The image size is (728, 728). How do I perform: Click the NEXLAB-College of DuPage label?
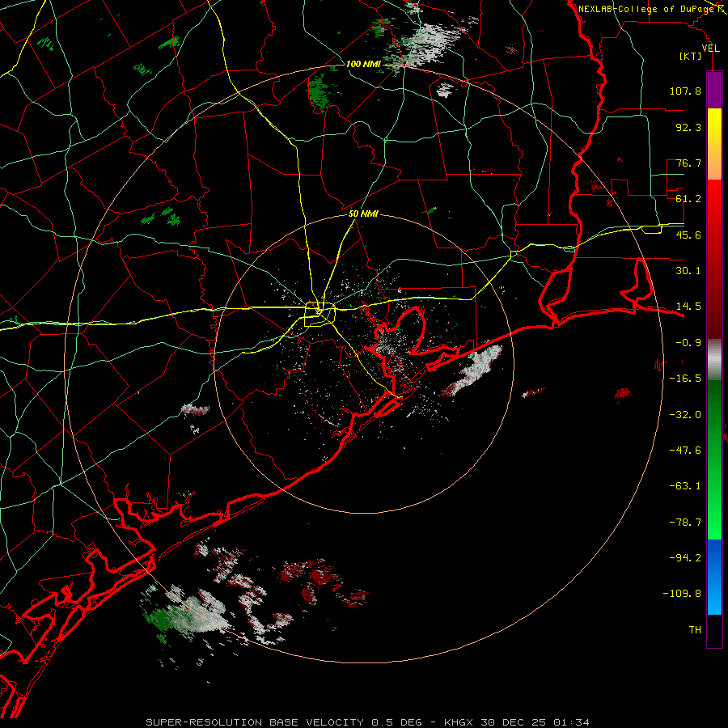[647, 9]
